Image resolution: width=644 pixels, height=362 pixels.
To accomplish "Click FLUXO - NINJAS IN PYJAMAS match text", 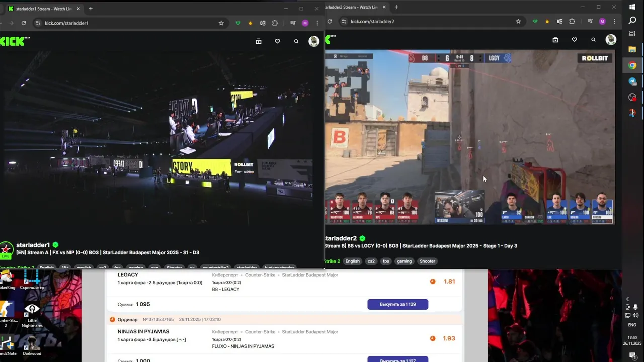I will click(x=243, y=346).
